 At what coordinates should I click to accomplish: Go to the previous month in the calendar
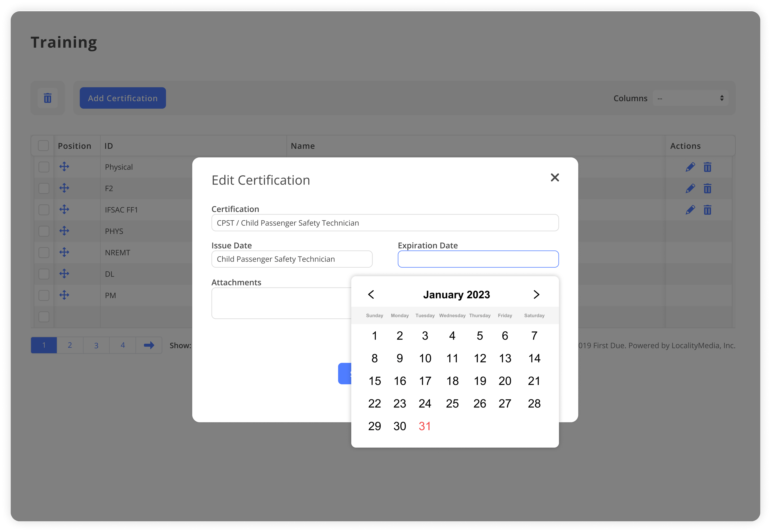click(371, 294)
